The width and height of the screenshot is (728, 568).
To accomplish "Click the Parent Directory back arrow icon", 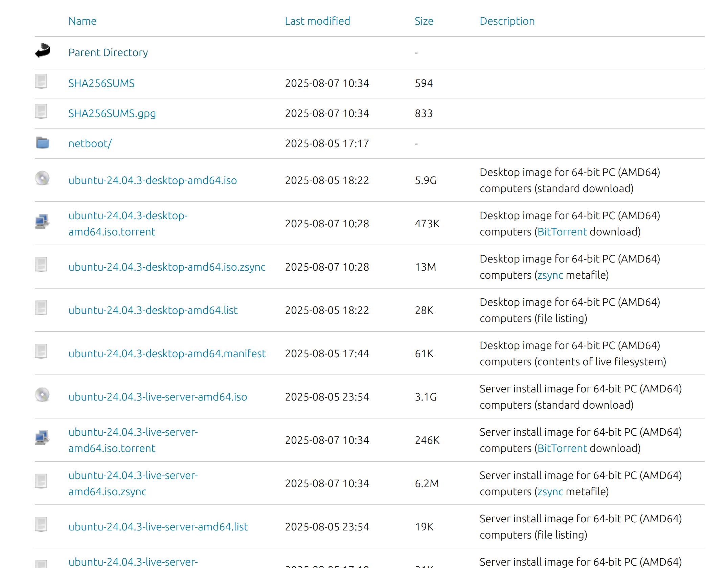I will tap(42, 51).
